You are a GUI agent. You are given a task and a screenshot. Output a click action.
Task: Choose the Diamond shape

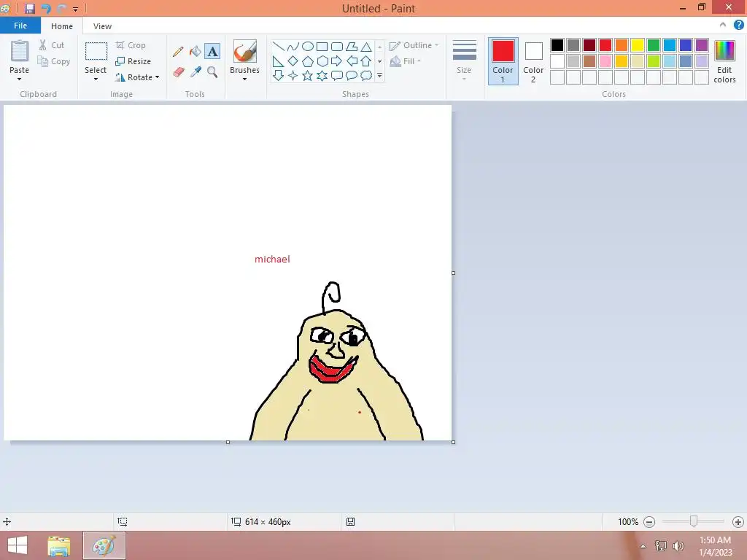(293, 61)
